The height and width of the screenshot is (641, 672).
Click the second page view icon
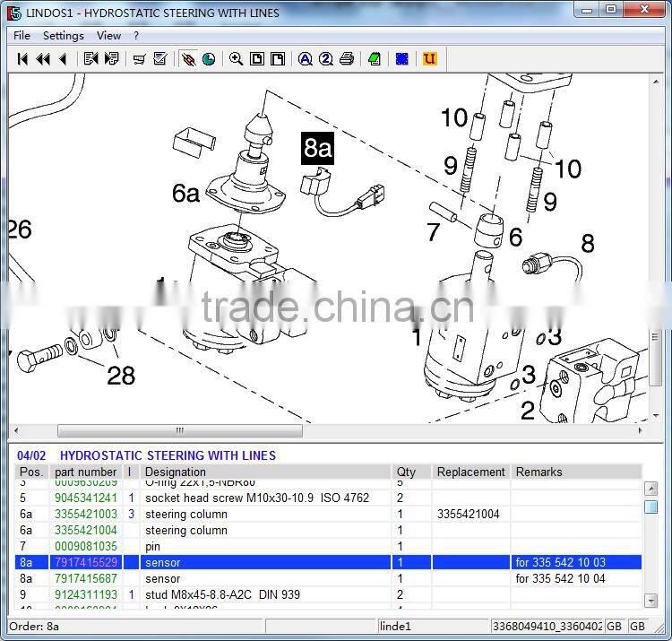click(278, 59)
